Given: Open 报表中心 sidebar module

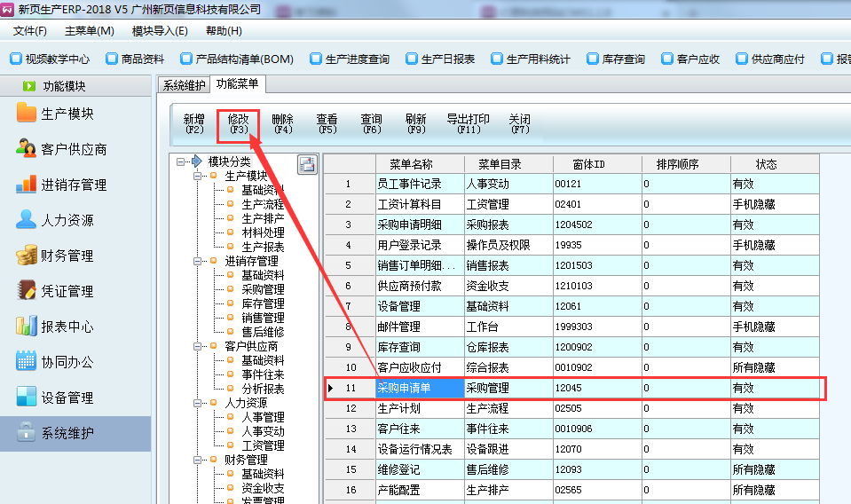Looking at the screenshot, I should click(x=67, y=327).
